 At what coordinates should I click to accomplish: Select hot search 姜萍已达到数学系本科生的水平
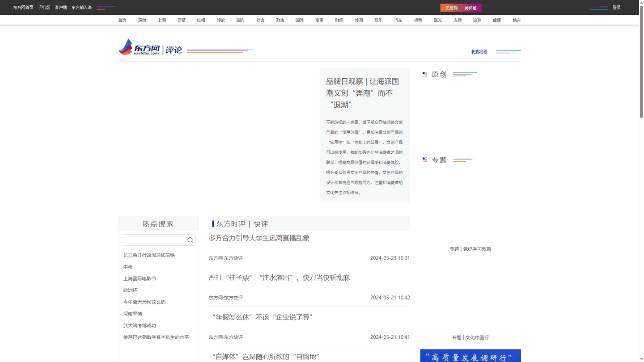point(156,337)
